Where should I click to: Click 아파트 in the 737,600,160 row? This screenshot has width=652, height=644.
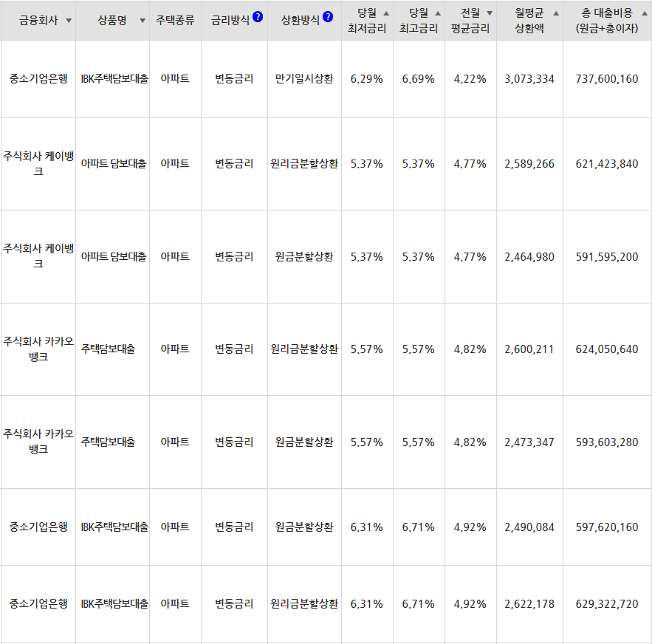tap(175, 78)
